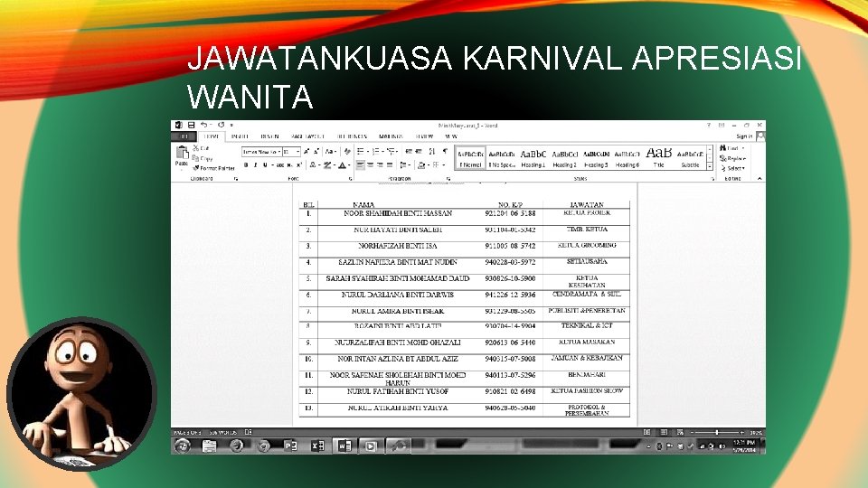Click the Paste icon in Clipboard group
The width and height of the screenshot is (868, 488).
[x=182, y=153]
